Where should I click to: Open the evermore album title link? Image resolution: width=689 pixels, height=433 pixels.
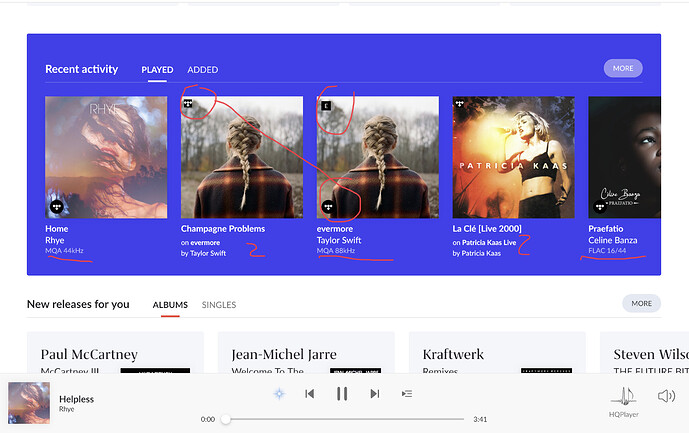(335, 229)
